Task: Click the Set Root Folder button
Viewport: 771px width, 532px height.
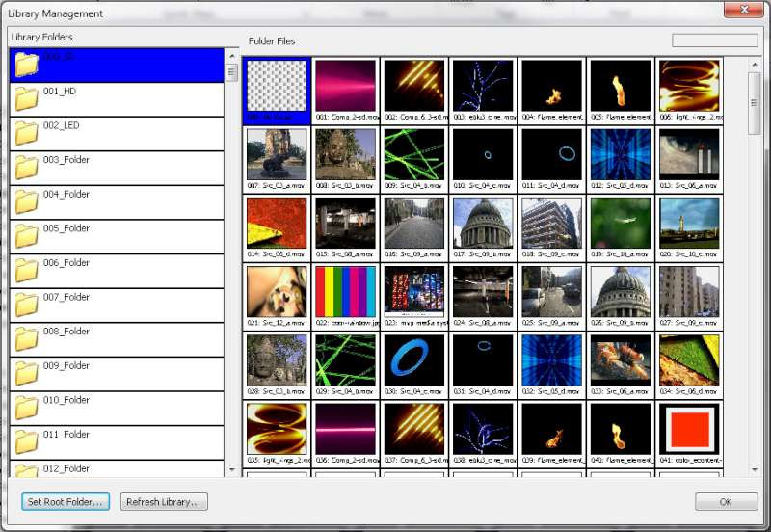Action: pyautogui.click(x=66, y=501)
